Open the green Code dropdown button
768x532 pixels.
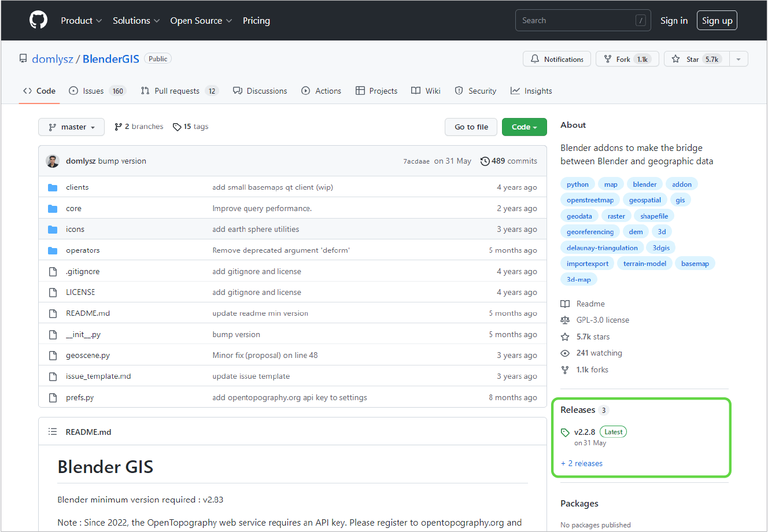[525, 127]
